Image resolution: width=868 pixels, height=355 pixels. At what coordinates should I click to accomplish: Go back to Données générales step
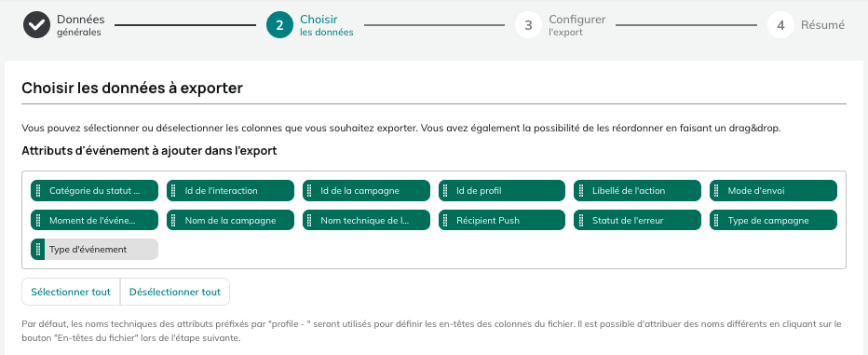point(63,25)
